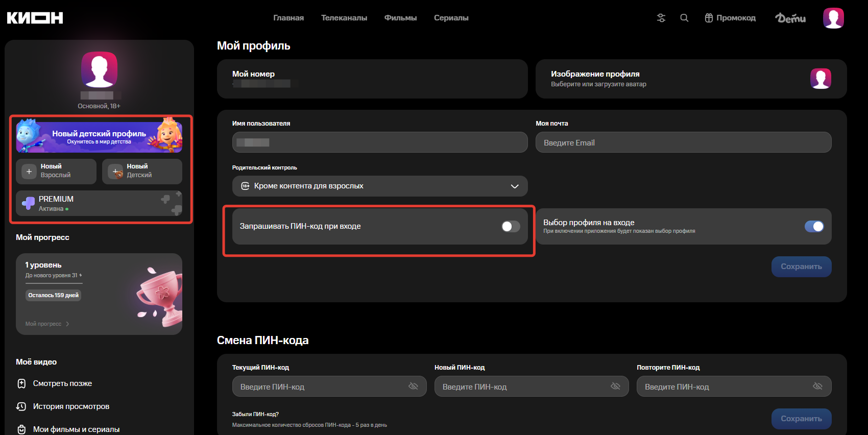The height and width of the screenshot is (435, 868).
Task: Click the KION logo
Action: point(35,18)
